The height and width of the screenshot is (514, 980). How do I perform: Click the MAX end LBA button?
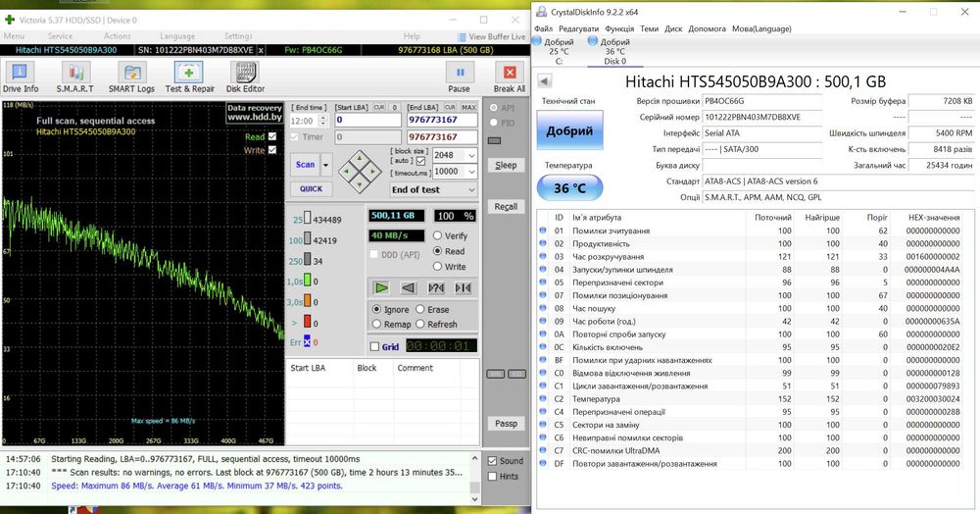click(x=468, y=108)
